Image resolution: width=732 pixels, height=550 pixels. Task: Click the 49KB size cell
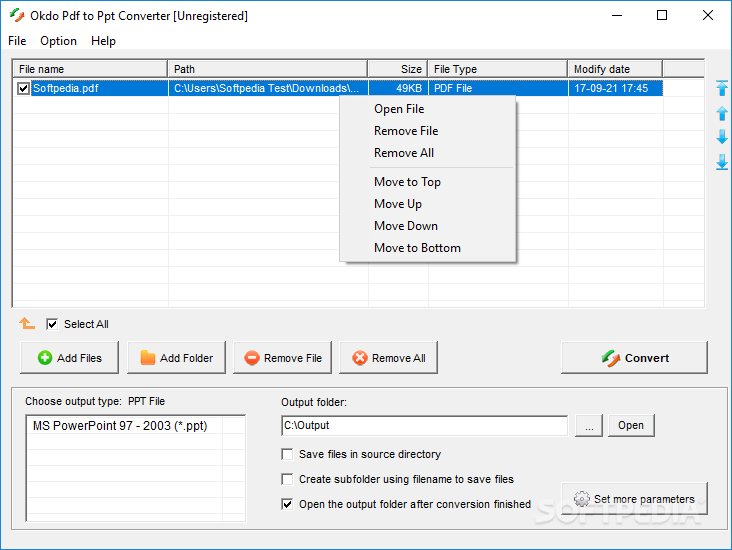[x=399, y=88]
